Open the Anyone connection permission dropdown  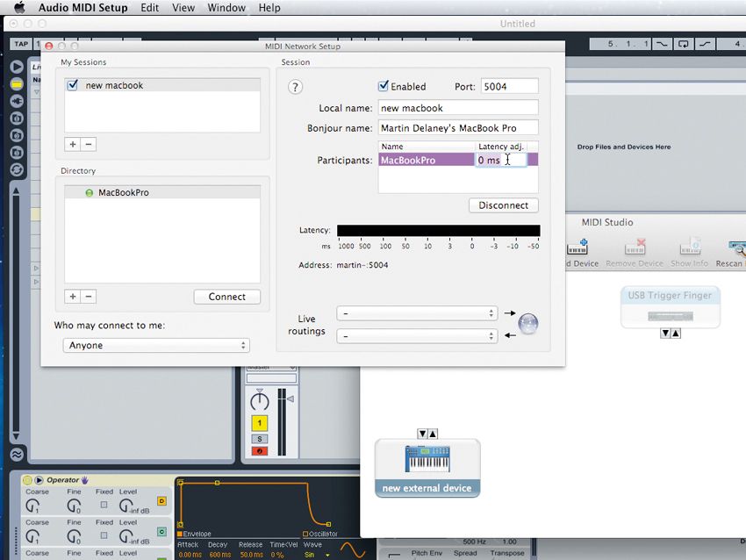[x=156, y=345]
